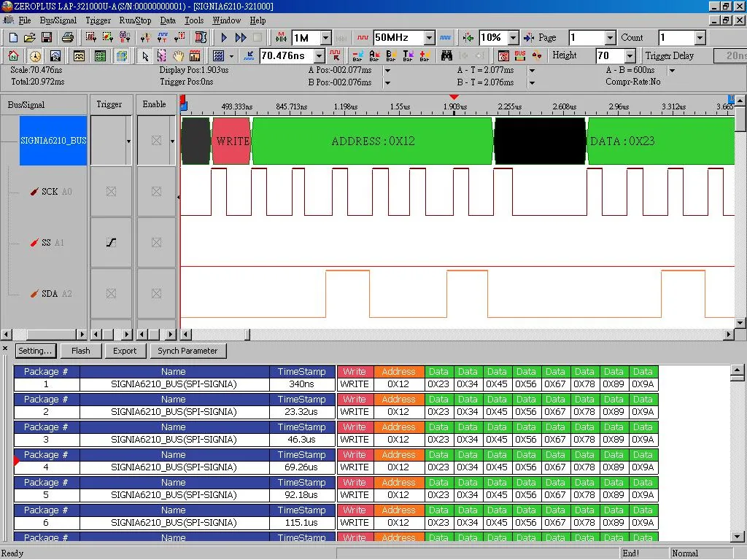Click the red waveform sample-rate icon
The height and width of the screenshot is (560, 747).
(x=363, y=38)
